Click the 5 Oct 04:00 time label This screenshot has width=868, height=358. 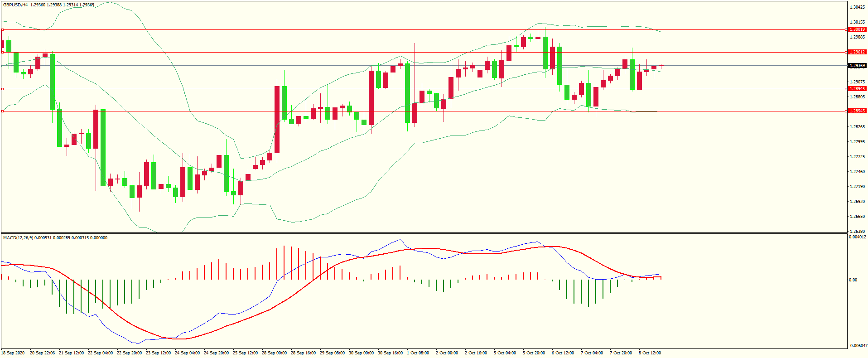505,353
